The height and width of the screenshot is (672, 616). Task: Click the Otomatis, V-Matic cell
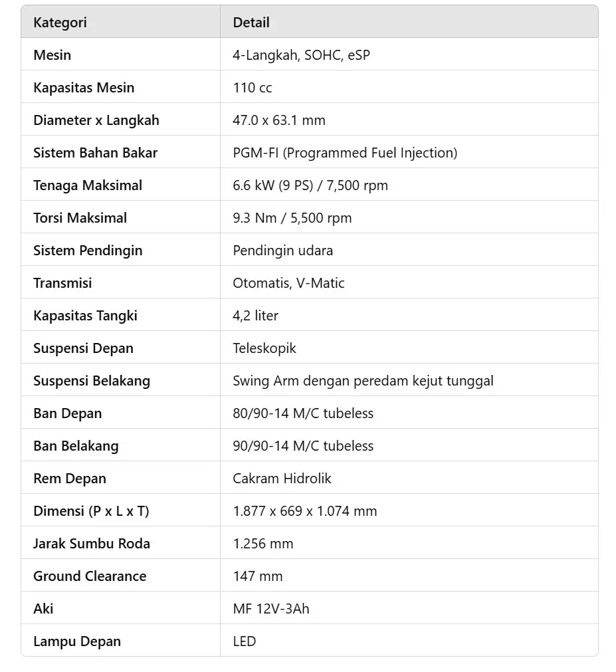click(288, 283)
